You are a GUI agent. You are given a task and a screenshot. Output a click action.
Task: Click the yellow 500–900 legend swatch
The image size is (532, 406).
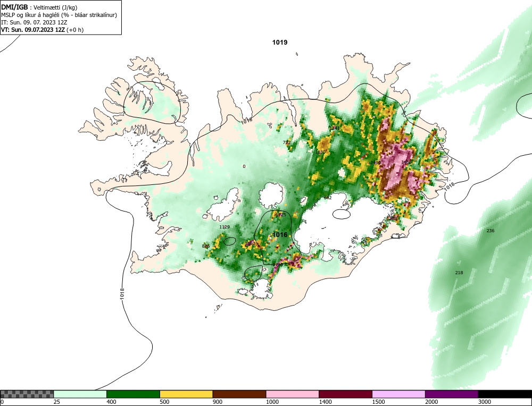[x=186, y=394]
